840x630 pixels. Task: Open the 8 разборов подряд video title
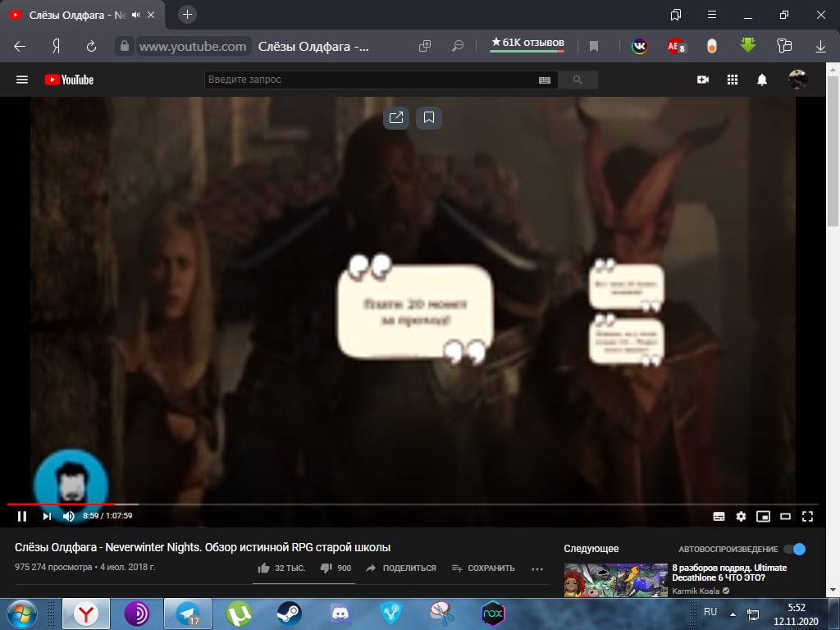(x=729, y=573)
